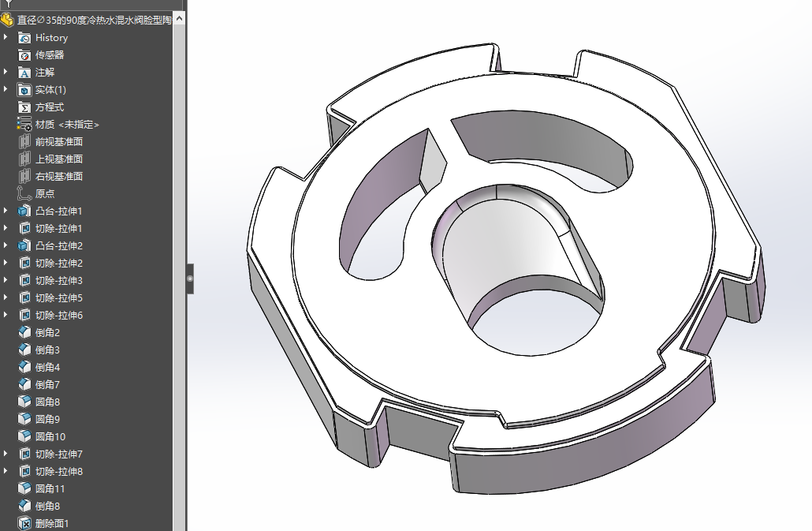
Task: Click the panel collapse handle beside tree
Action: point(190,279)
